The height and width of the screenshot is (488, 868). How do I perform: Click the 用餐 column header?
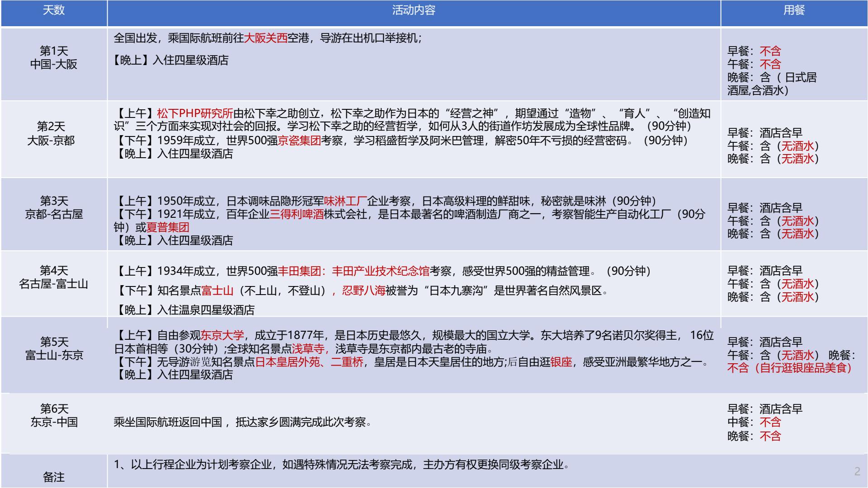794,13
